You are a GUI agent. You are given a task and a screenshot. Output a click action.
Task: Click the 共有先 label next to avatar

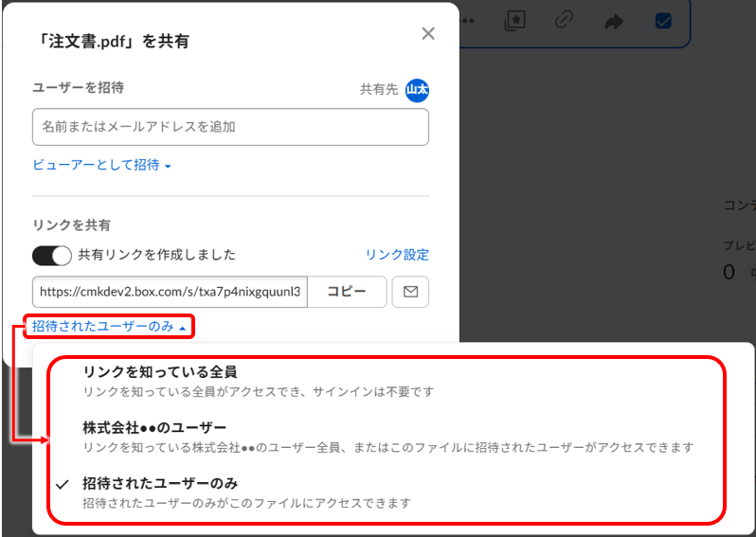coord(379,89)
